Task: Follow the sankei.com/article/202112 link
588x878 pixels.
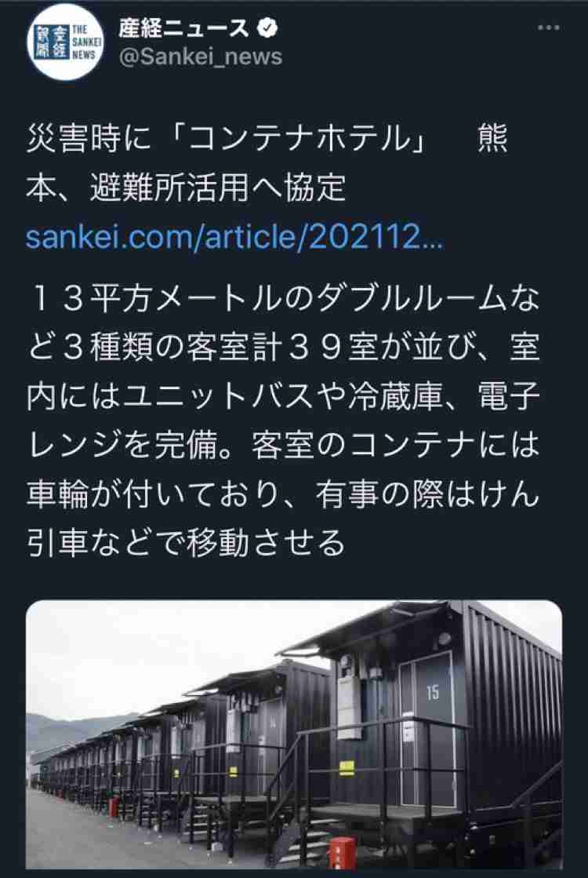Action: tap(234, 237)
